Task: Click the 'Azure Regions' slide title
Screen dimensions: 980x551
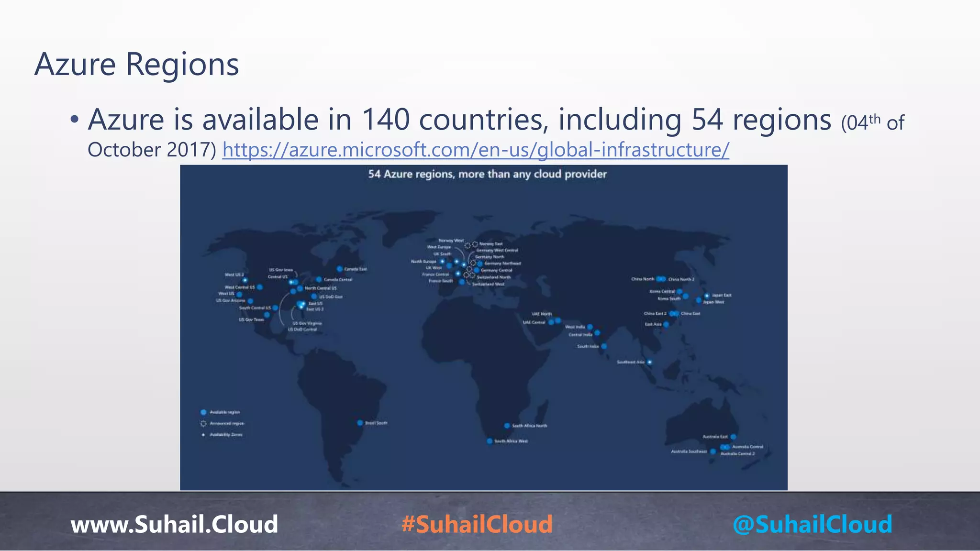Action: coord(137,64)
